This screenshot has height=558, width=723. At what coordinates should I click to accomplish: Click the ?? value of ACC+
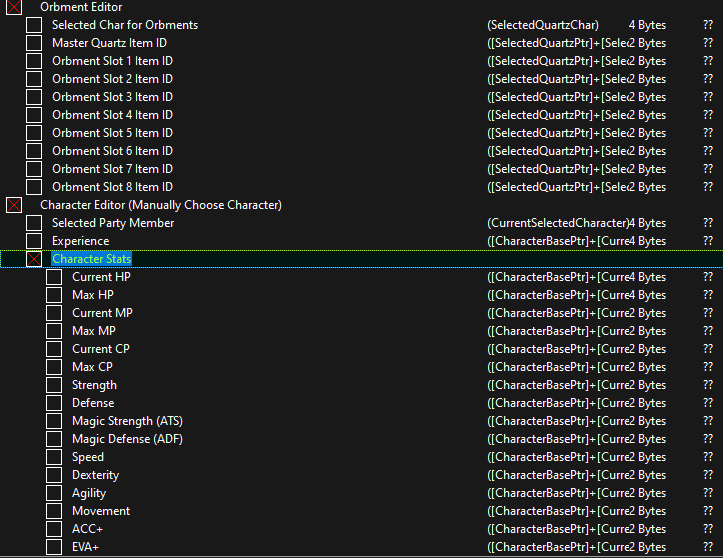708,528
